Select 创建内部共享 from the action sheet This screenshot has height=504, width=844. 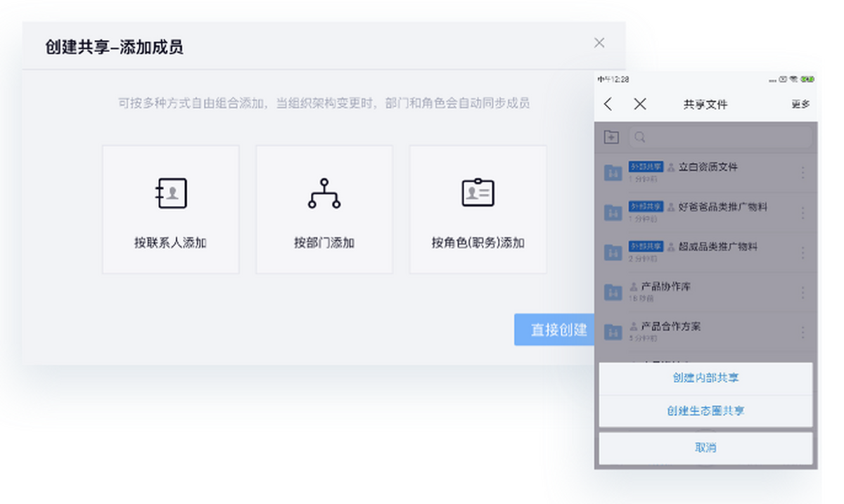point(705,378)
